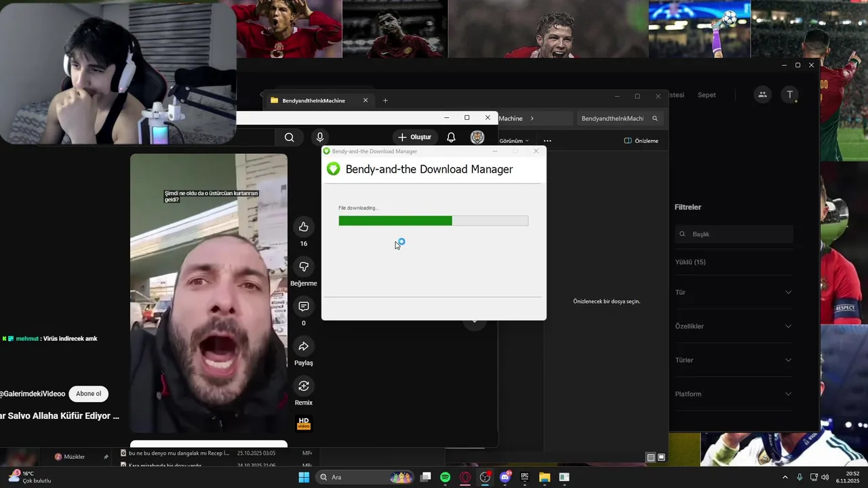Open the Epic Games 'T' profile avatar
The height and width of the screenshot is (488, 868).
click(x=789, y=95)
